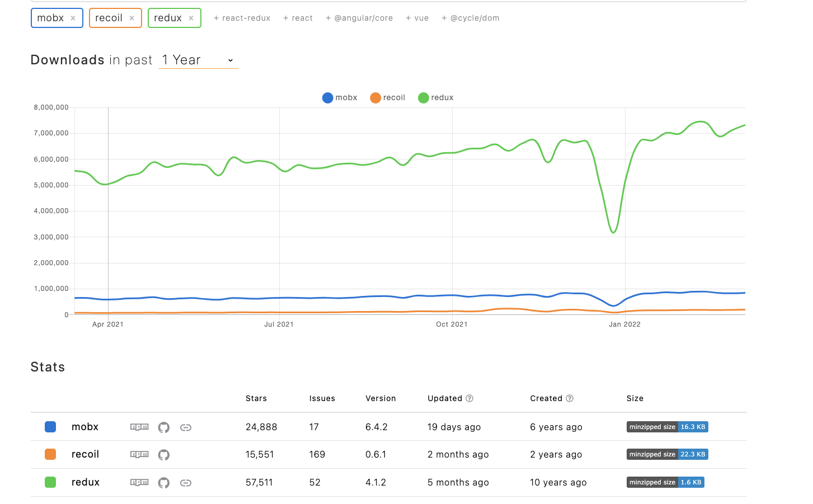Click mobx name in stats table
Screen dimensions: 813x504
[x=85, y=427]
